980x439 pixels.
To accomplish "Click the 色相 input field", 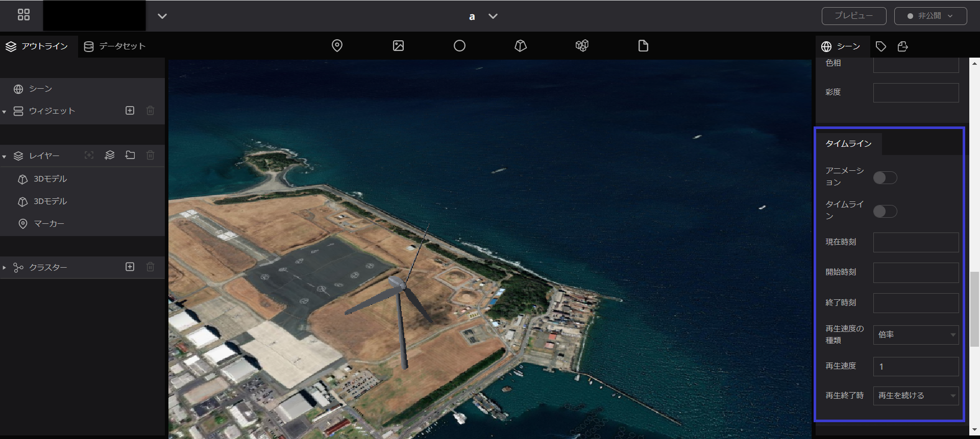I will 916,65.
